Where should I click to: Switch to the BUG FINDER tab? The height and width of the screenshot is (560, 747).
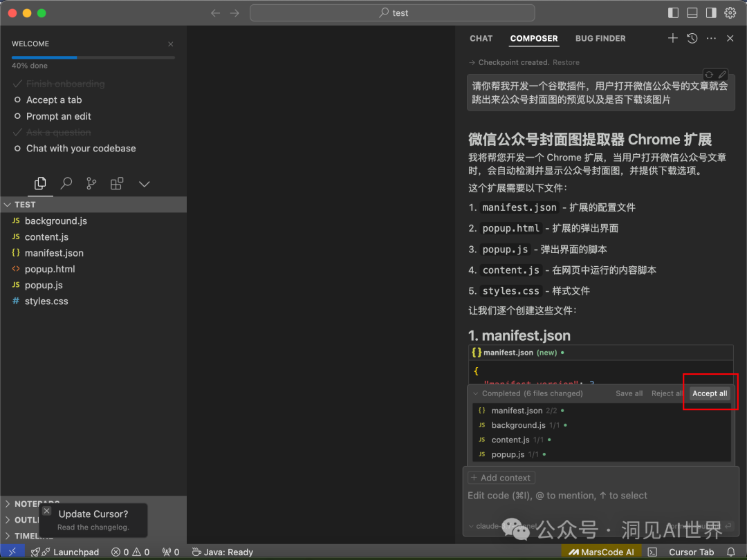[600, 39]
